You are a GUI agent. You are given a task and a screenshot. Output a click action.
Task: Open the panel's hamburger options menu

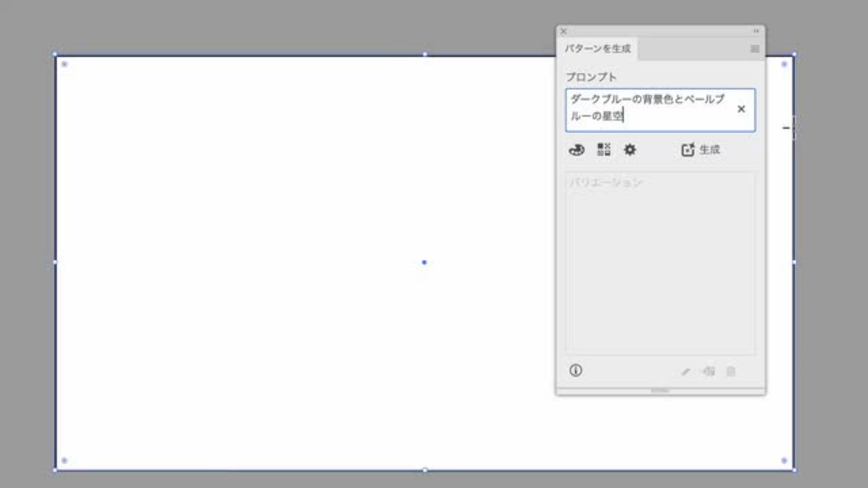click(x=755, y=49)
